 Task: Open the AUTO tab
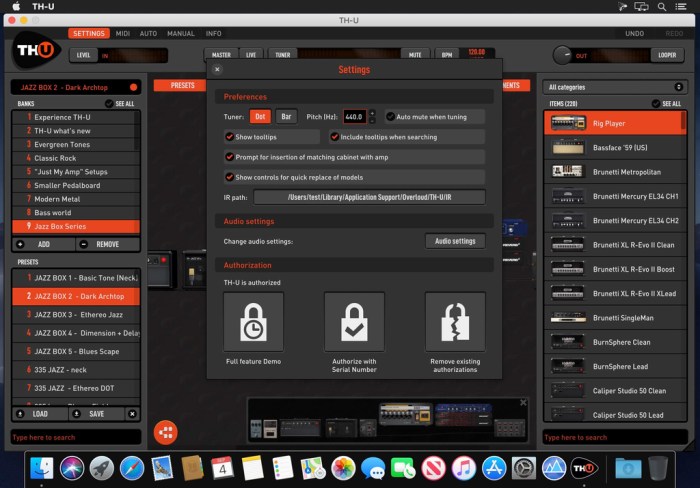tap(148, 33)
